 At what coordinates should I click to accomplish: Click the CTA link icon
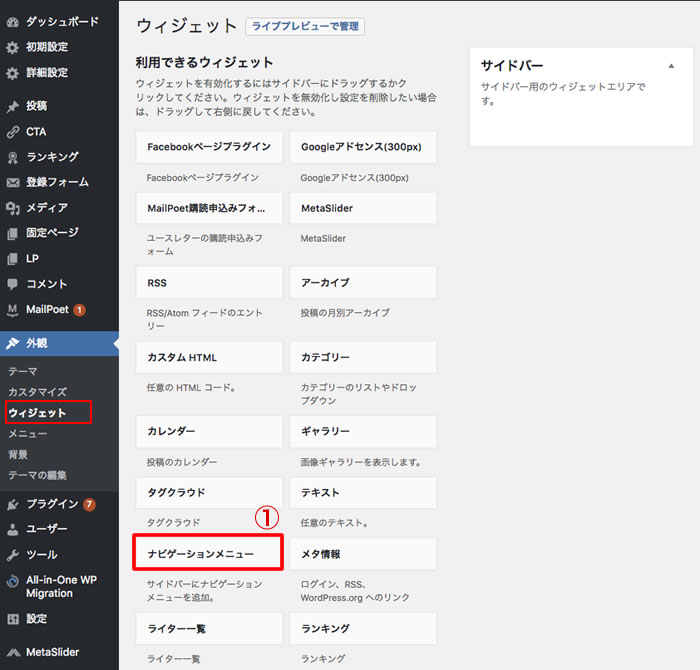tap(12, 132)
